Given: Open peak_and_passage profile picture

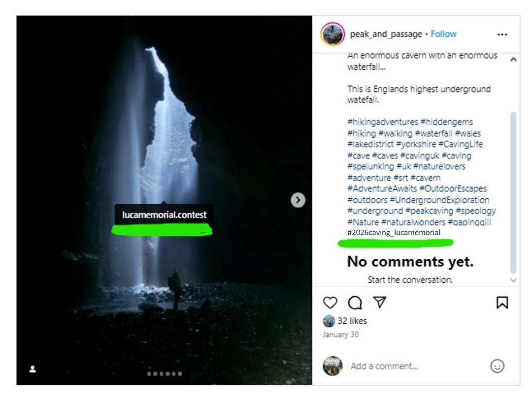Looking at the screenshot, I should pos(332,34).
